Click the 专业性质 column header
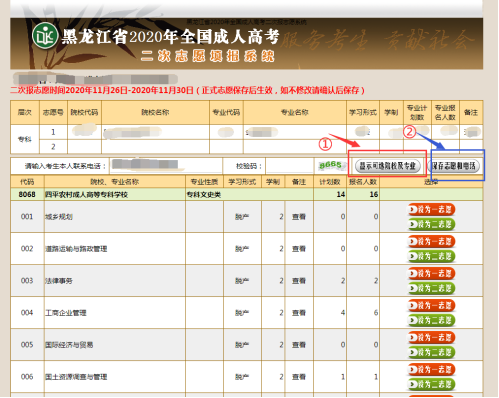This screenshot has width=499, height=398. click(204, 182)
